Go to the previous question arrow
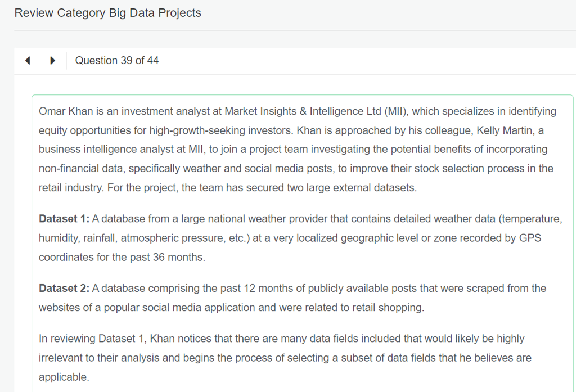Viewport: 576px width, 392px height. point(28,61)
